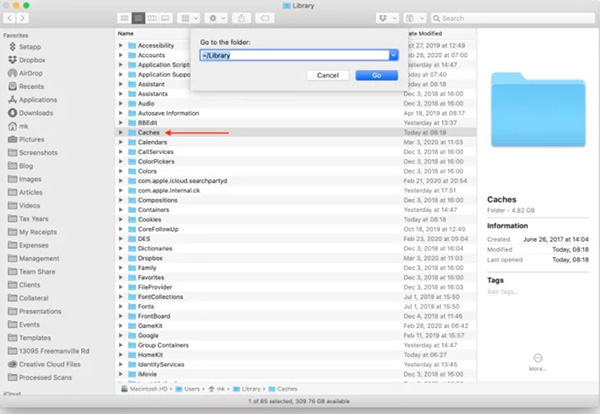The image size is (600, 414).
Task: Expand the Caches folder disclosure triangle
Action: [121, 132]
